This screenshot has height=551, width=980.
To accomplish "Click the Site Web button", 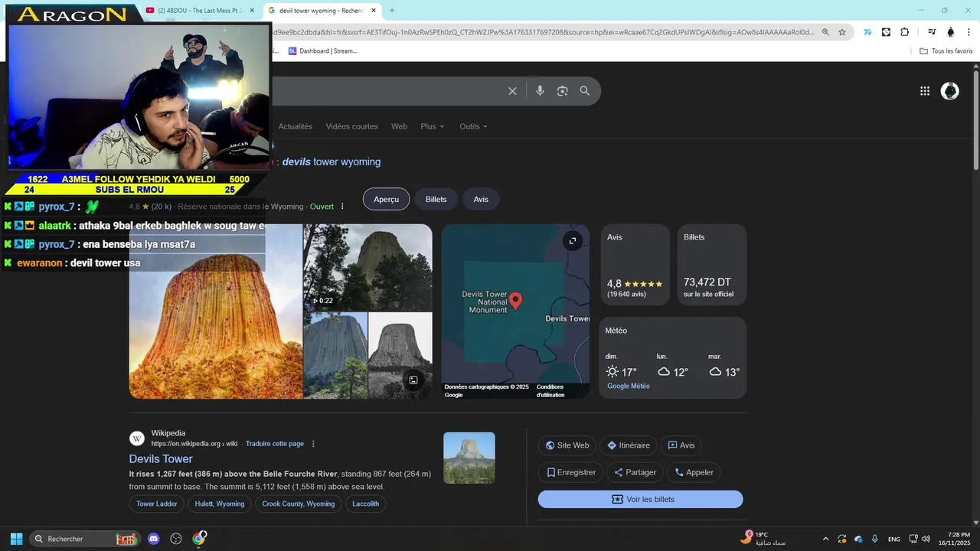I will 567,445.
